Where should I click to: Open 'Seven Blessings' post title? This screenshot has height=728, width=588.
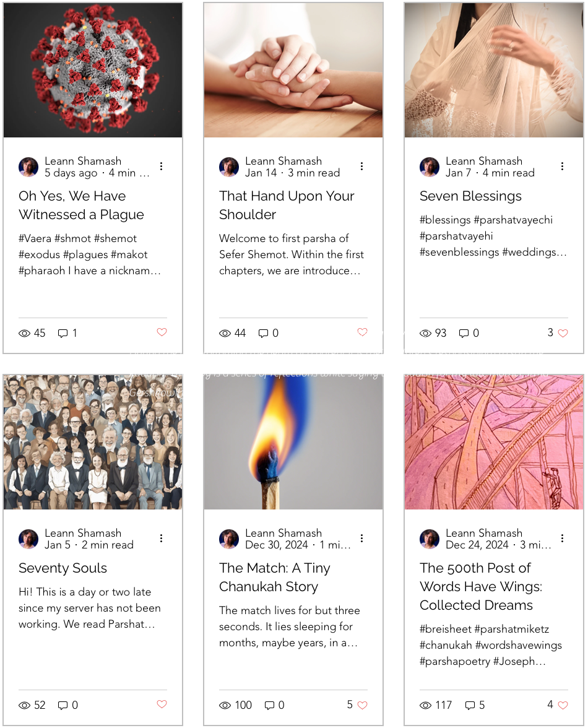point(470,196)
